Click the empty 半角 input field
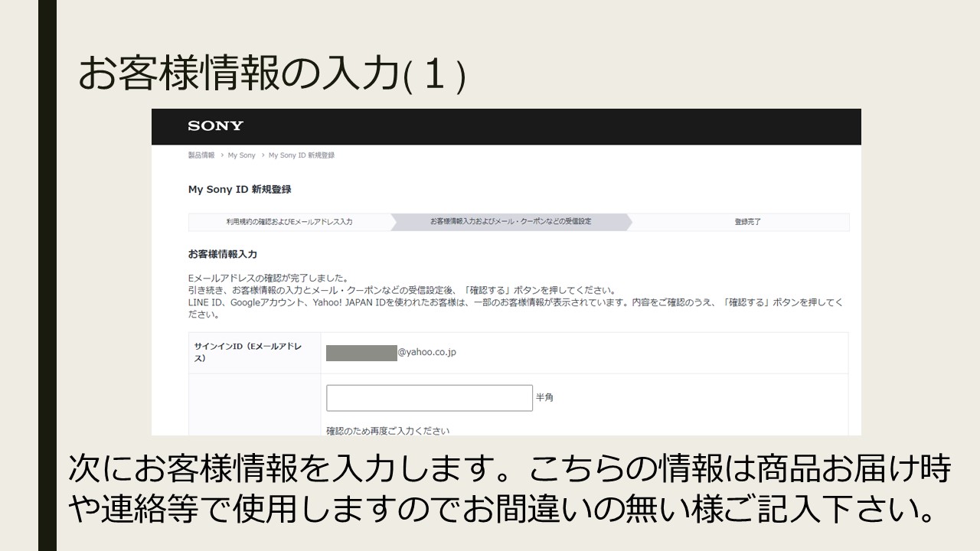 [429, 398]
